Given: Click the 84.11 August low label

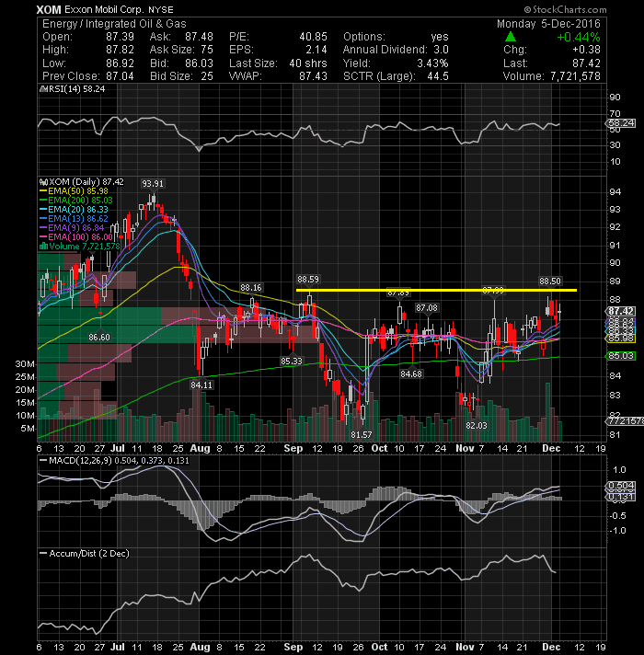Looking at the screenshot, I should coord(201,385).
